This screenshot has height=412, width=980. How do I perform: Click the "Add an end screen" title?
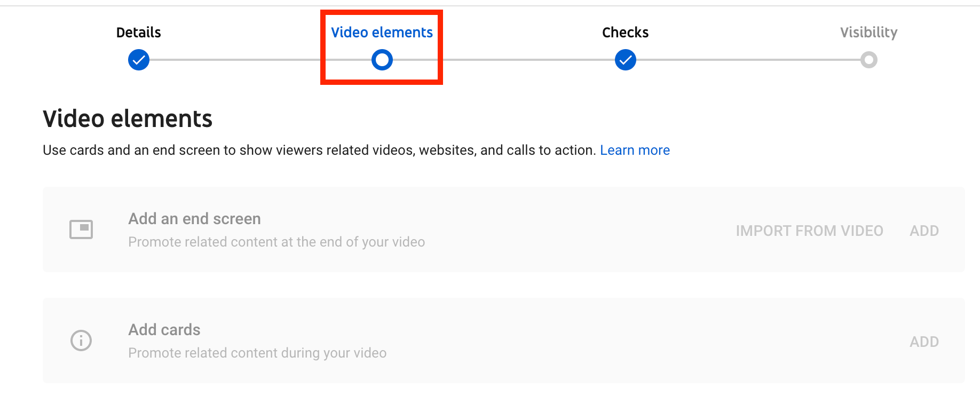(195, 219)
